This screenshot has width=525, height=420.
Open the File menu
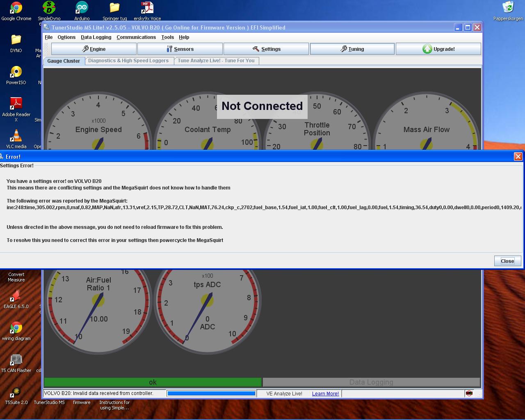point(48,37)
